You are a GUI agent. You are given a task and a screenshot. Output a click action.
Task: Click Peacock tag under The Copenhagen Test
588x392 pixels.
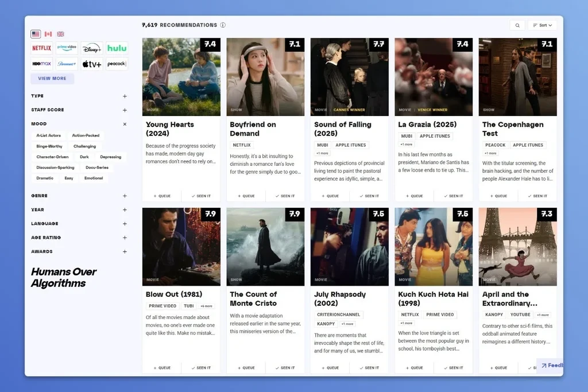(x=496, y=145)
